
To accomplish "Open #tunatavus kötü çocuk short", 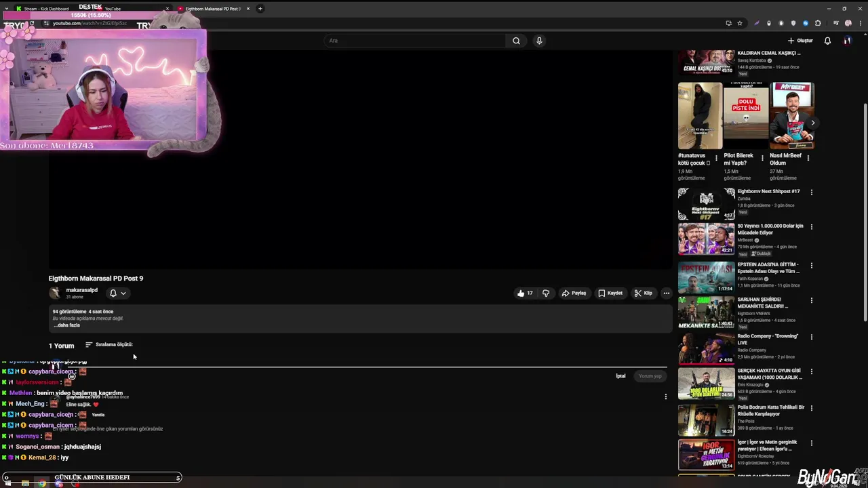I will (x=700, y=116).
